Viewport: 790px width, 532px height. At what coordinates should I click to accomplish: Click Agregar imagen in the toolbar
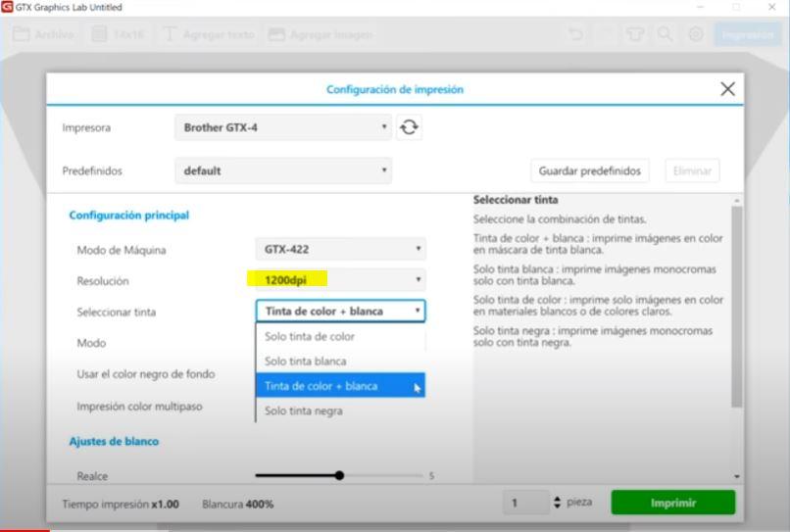(x=321, y=34)
